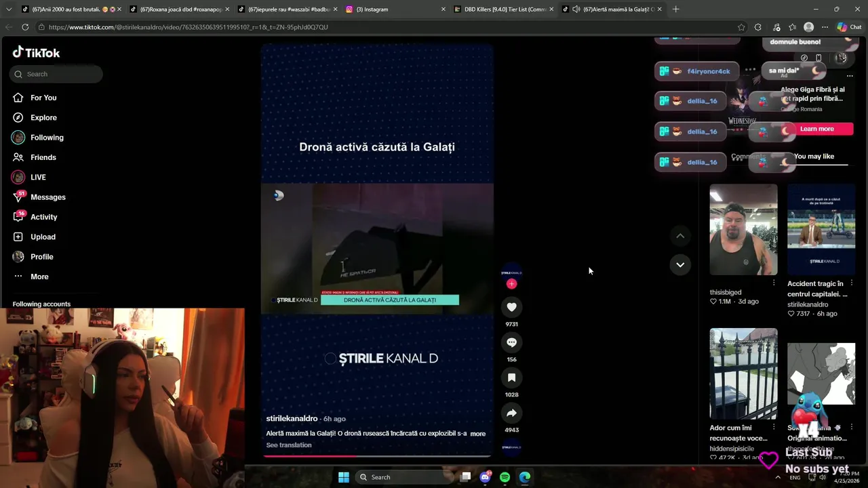Go to next video with down chevron
This screenshot has height=488, width=868.
[x=680, y=264]
